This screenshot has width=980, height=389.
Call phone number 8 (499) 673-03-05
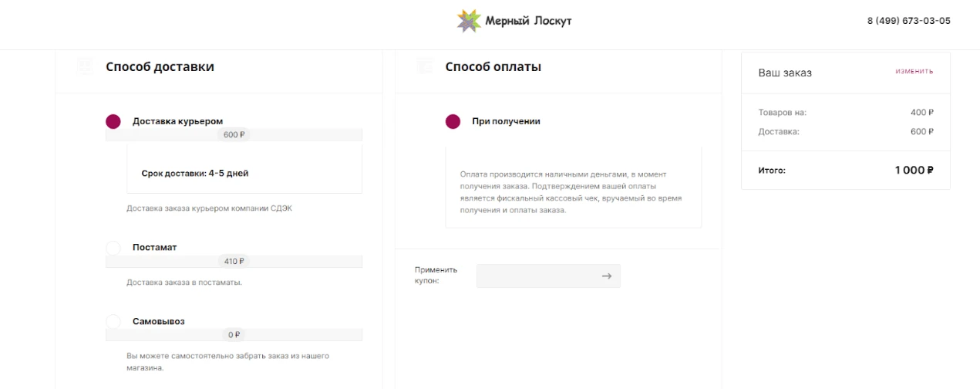click(908, 21)
